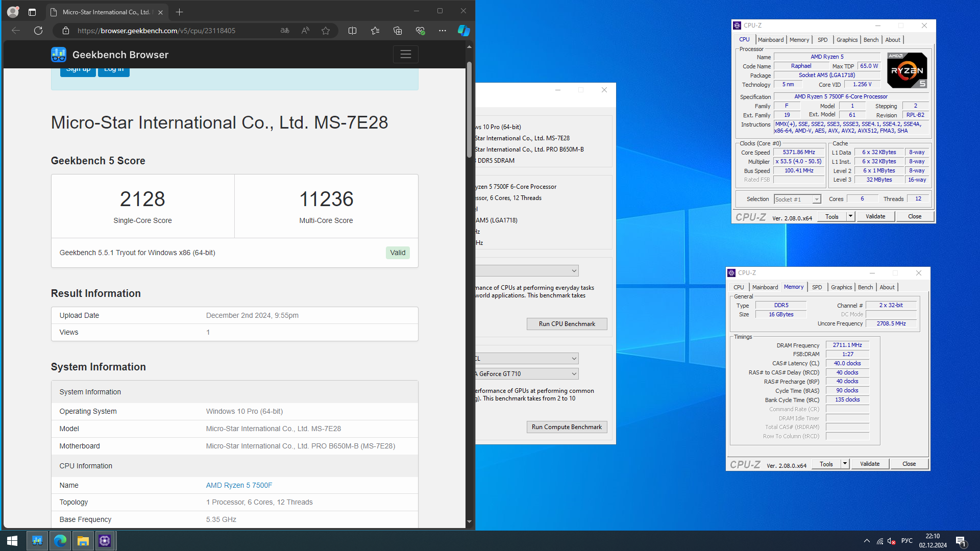The image size is (980, 551).
Task: Open the Copilot sidebar icon
Action: [x=463, y=31]
